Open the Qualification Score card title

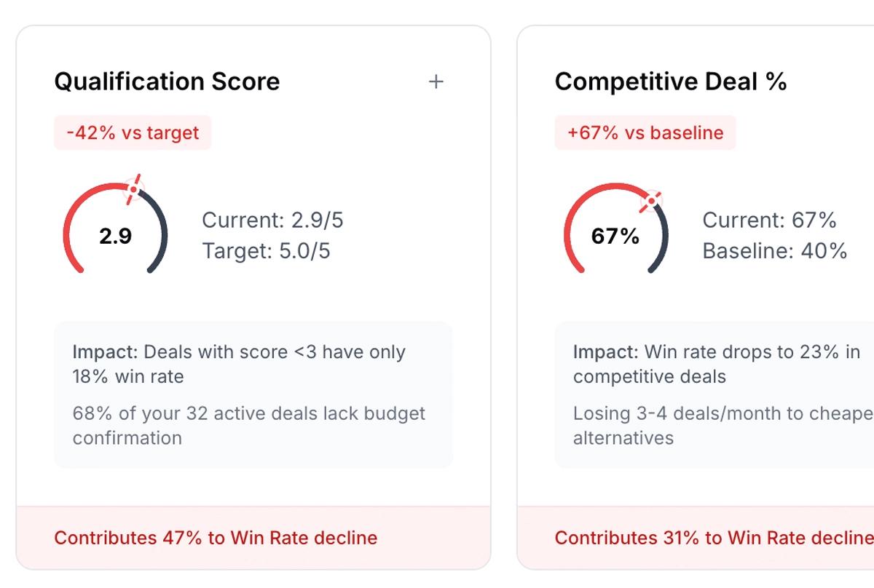tap(167, 82)
